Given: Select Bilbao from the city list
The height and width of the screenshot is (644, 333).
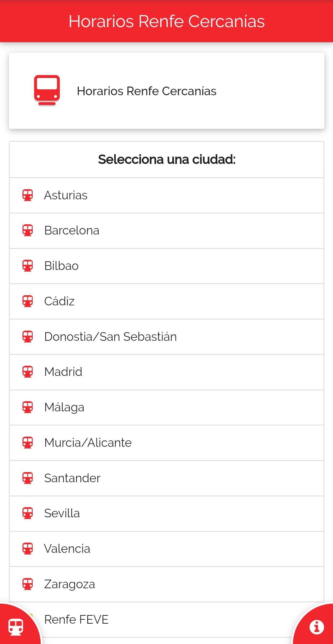Looking at the screenshot, I should coord(61,266).
